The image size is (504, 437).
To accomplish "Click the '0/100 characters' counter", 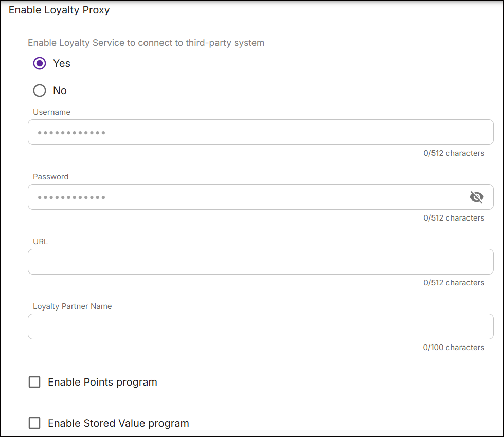I will [454, 348].
